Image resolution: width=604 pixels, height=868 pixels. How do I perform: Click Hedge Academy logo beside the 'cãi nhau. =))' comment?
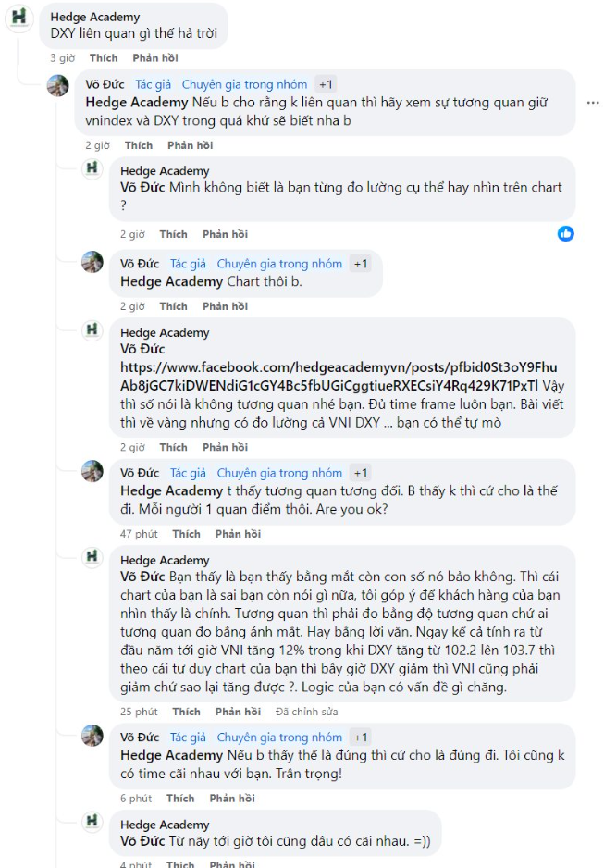[92, 822]
